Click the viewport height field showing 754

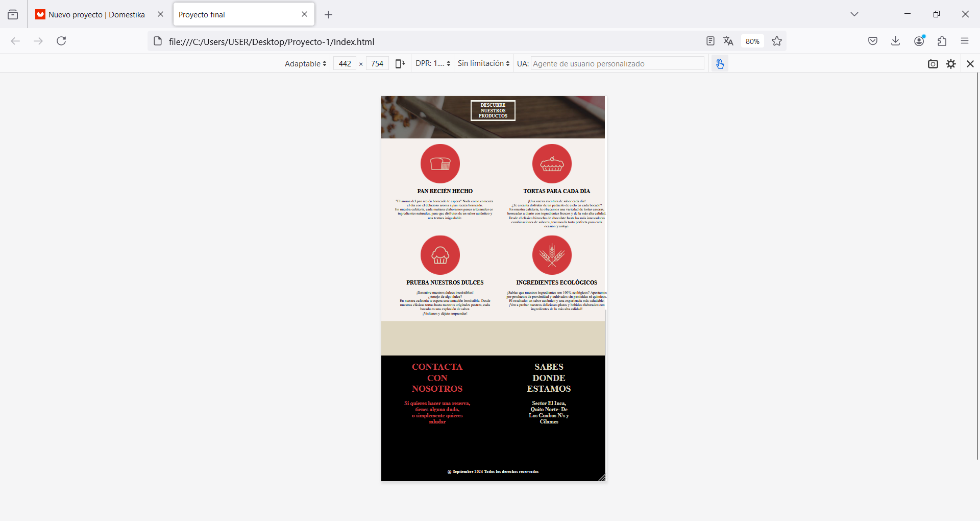click(377, 64)
